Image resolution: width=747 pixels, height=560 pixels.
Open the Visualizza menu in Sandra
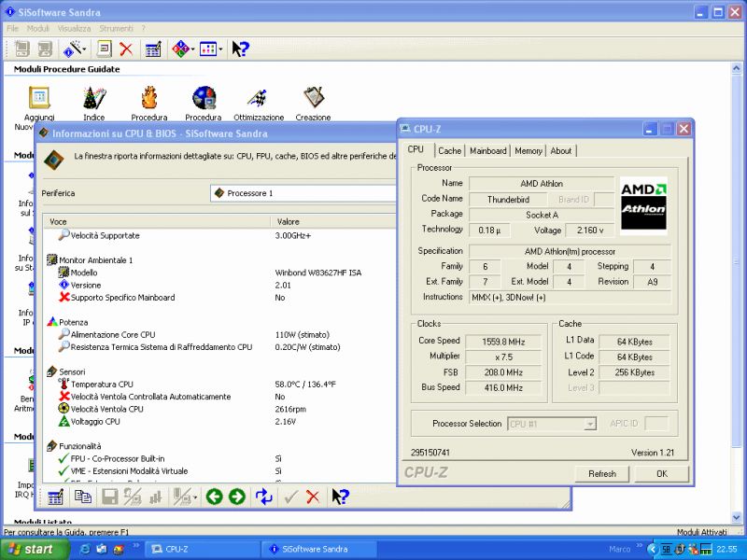(74, 29)
